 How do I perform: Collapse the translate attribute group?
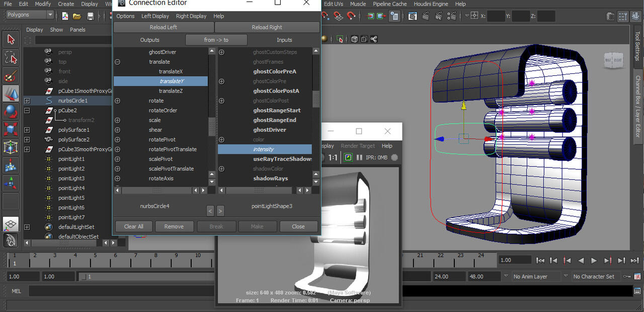pyautogui.click(x=117, y=62)
